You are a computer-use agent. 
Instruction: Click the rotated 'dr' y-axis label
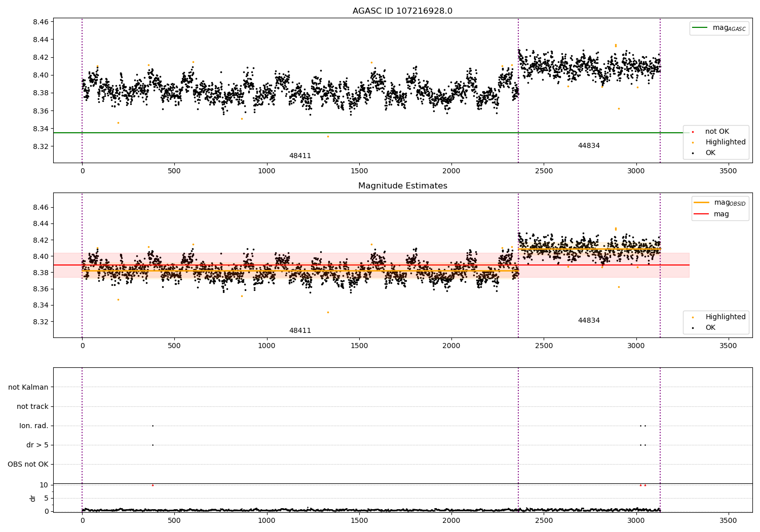tap(33, 498)
